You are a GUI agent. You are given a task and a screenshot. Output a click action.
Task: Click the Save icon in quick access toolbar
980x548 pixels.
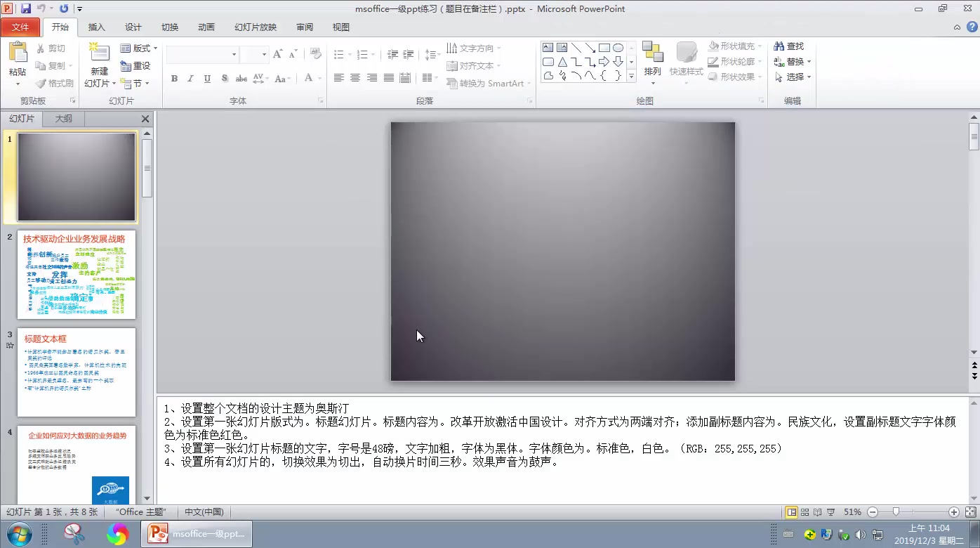(x=26, y=8)
